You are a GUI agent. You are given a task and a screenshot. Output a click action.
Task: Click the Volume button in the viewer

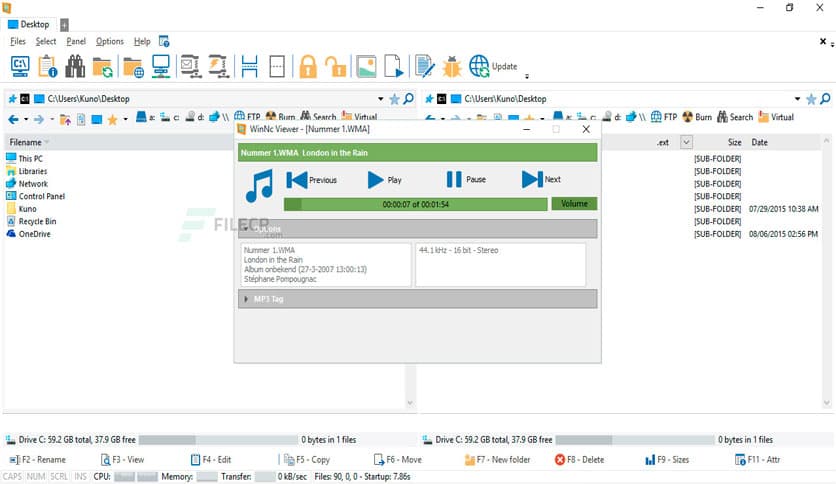574,204
